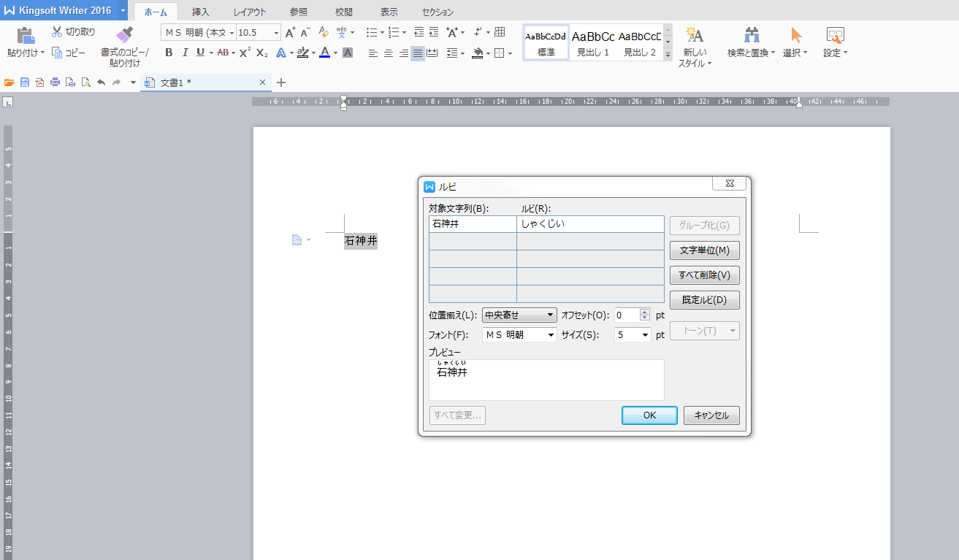The image size is (959, 560).
Task: Open the フォント combo box in ルビ dialog
Action: coord(519,334)
